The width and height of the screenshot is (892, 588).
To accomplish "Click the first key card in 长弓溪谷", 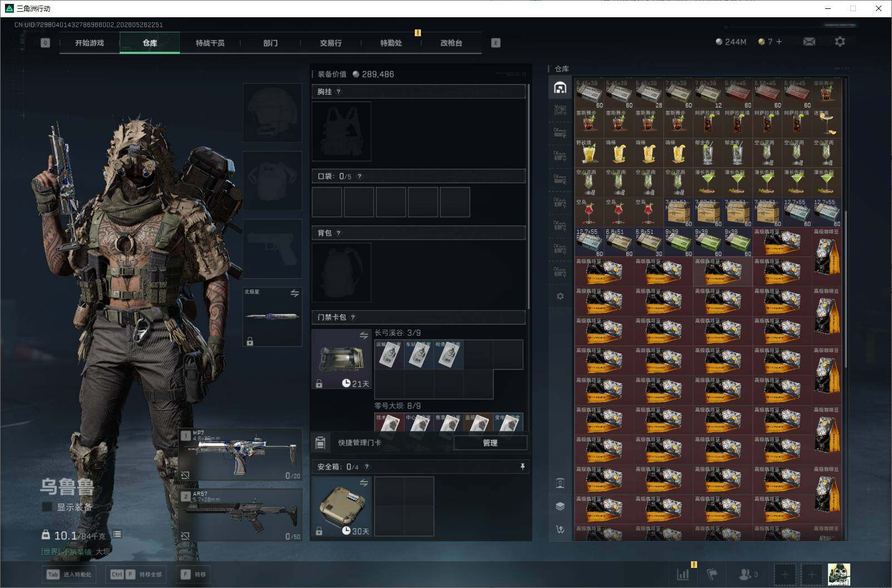I will tap(389, 355).
